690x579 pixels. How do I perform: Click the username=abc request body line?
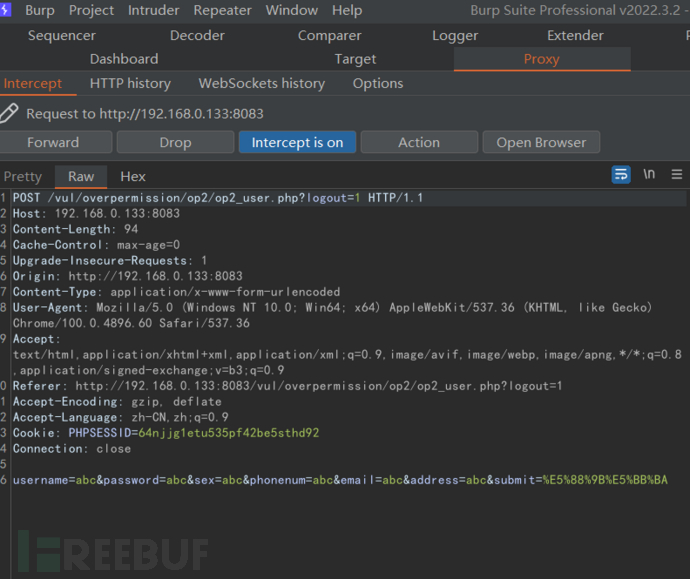(x=340, y=480)
